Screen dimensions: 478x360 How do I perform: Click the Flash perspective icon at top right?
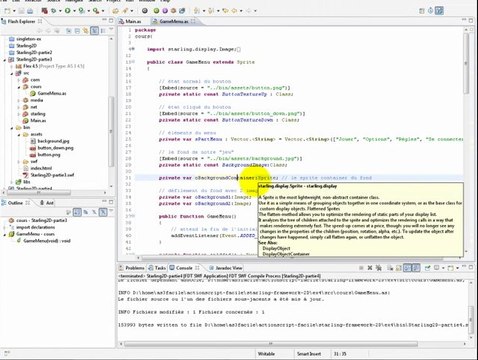pyautogui.click(x=439, y=11)
